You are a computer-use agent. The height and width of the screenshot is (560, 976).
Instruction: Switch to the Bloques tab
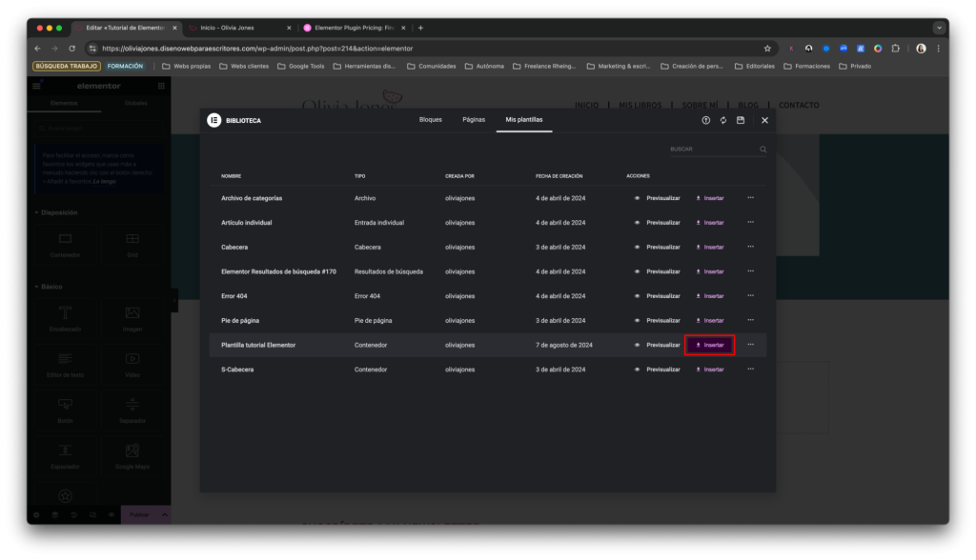pyautogui.click(x=431, y=120)
